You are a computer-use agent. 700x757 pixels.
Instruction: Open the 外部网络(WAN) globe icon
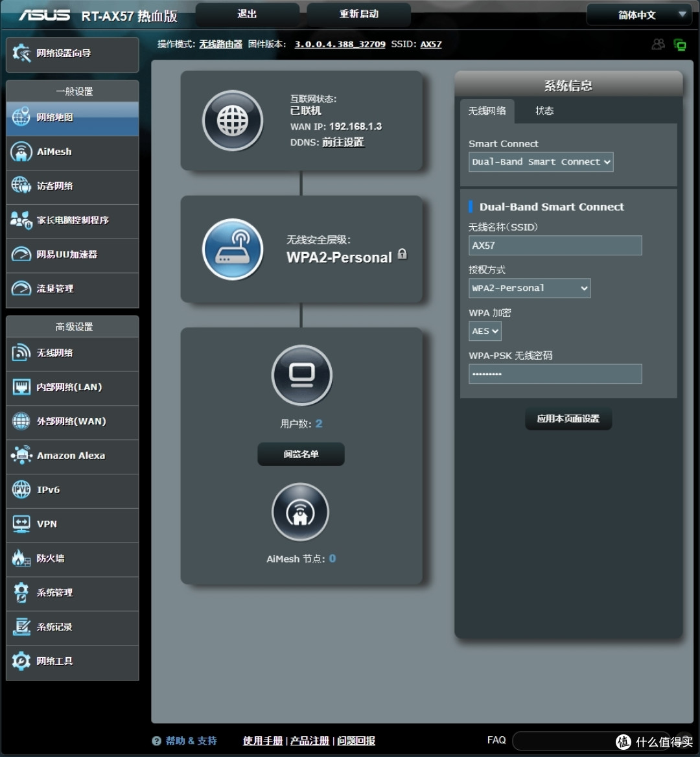click(21, 421)
